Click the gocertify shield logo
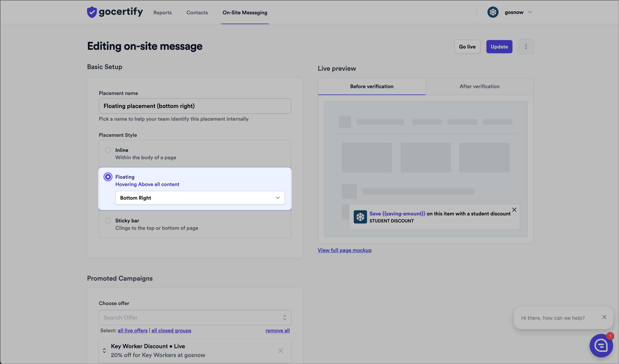The image size is (619, 364). point(92,12)
